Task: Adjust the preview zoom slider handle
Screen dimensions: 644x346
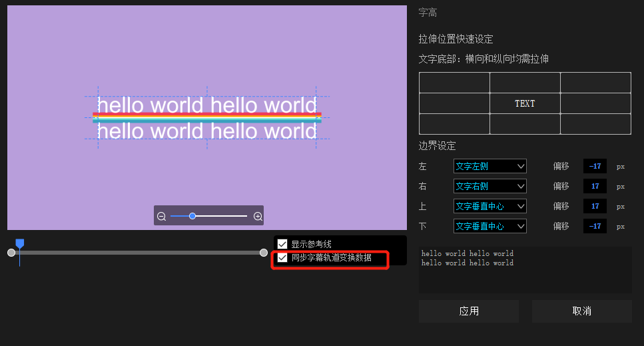Action: (192, 216)
